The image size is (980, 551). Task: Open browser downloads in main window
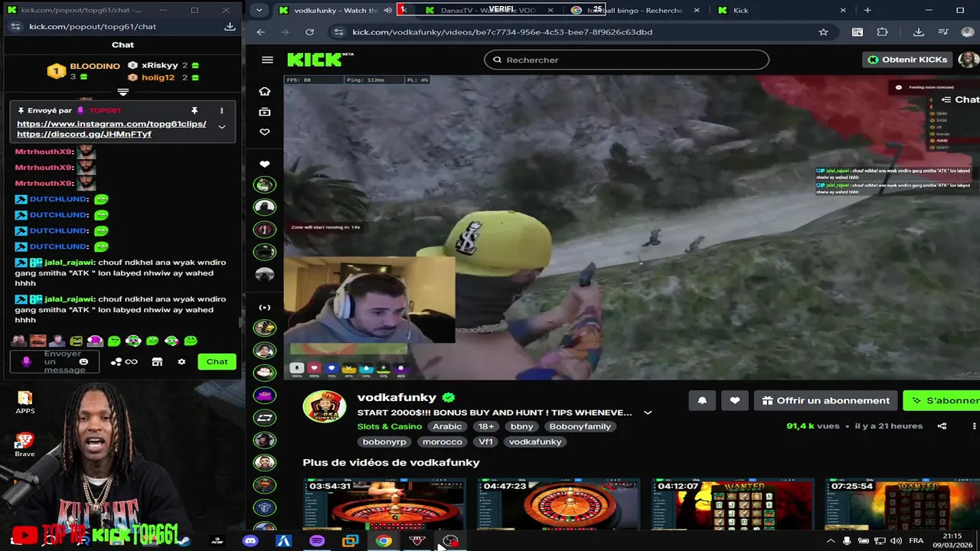(x=919, y=32)
